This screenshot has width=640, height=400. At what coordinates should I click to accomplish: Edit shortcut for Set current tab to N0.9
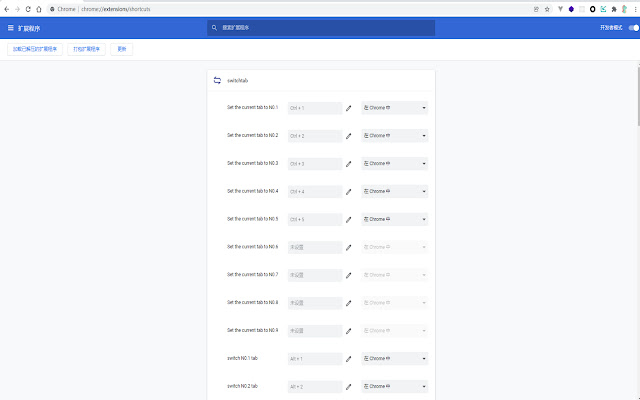[348, 331]
